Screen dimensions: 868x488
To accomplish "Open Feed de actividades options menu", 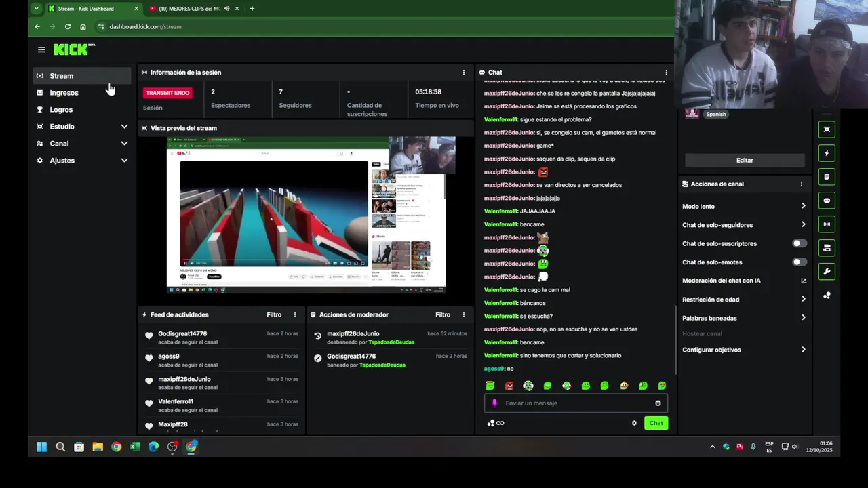I will (295, 314).
